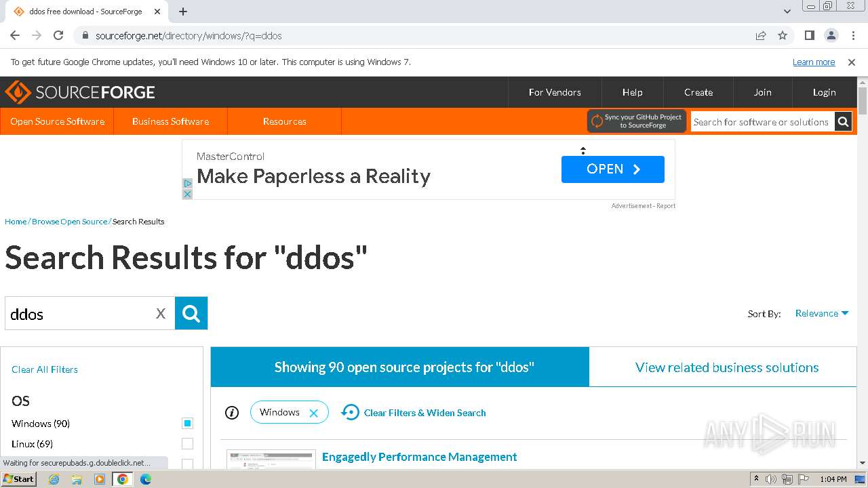Image resolution: width=868 pixels, height=488 pixels.
Task: Submit search with blue magnifier button
Action: (191, 313)
